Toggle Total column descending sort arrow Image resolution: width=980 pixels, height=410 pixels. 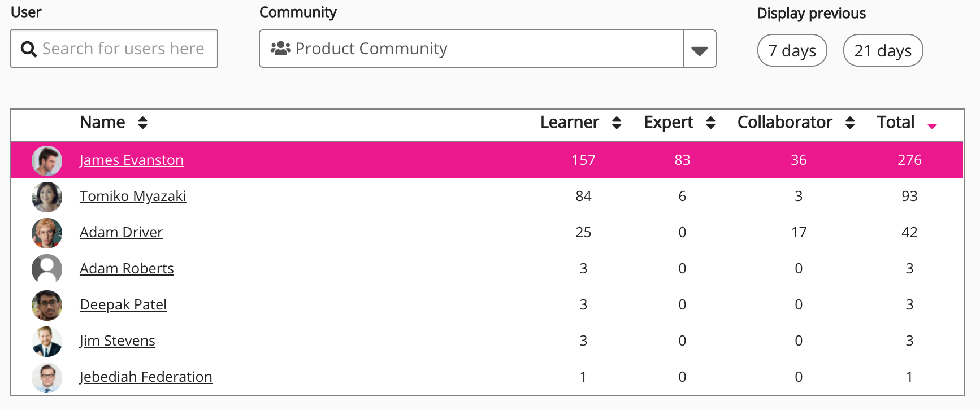(933, 126)
